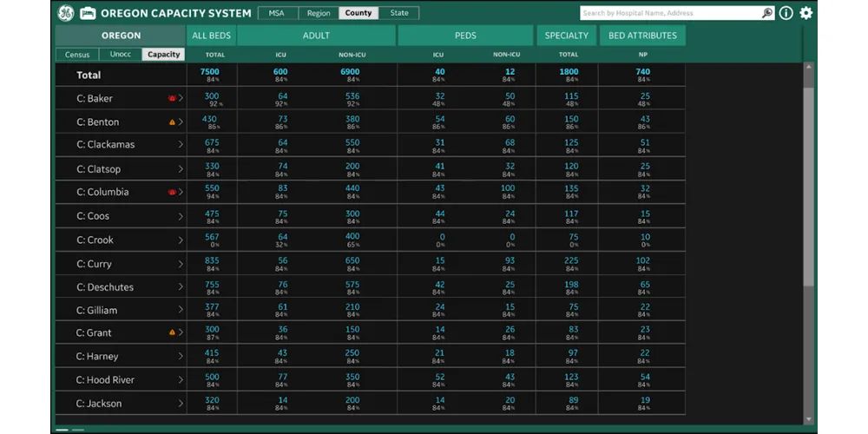Switch to the MSA tab

[x=278, y=13]
